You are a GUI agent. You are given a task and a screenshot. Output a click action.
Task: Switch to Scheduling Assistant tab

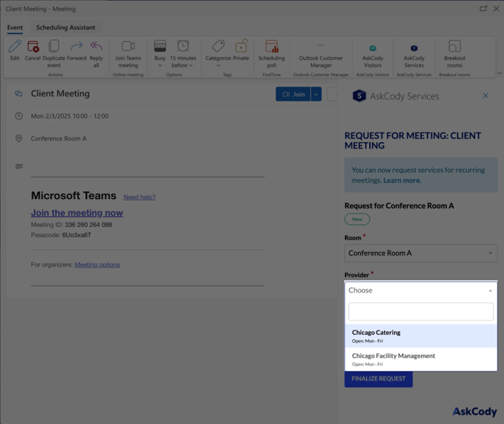click(x=66, y=28)
